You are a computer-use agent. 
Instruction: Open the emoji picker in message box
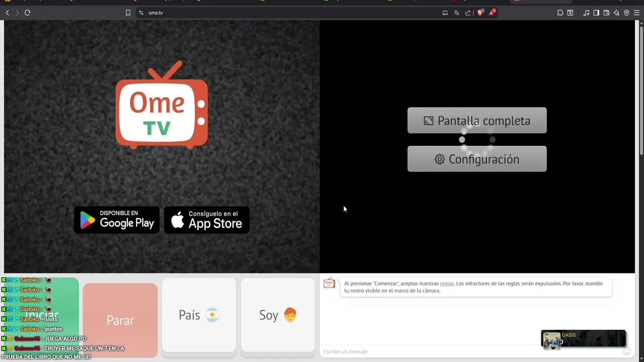(x=627, y=351)
